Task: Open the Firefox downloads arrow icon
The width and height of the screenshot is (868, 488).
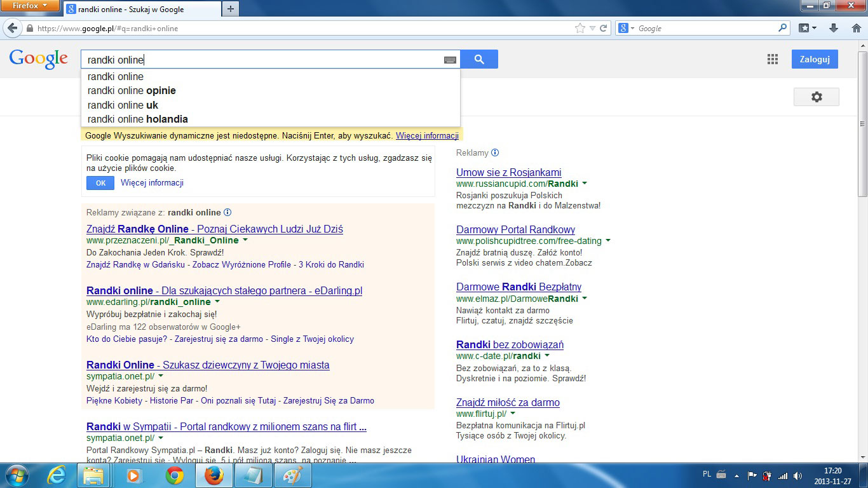Action: tap(834, 28)
